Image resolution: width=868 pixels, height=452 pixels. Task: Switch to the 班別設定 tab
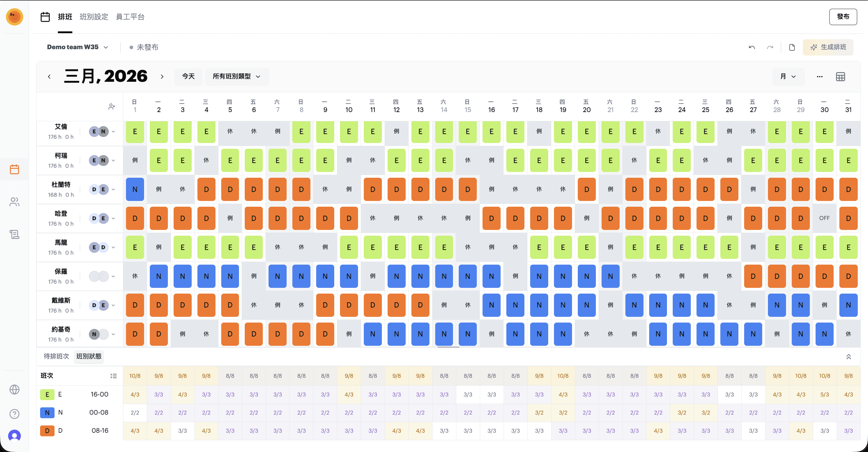pyautogui.click(x=94, y=17)
